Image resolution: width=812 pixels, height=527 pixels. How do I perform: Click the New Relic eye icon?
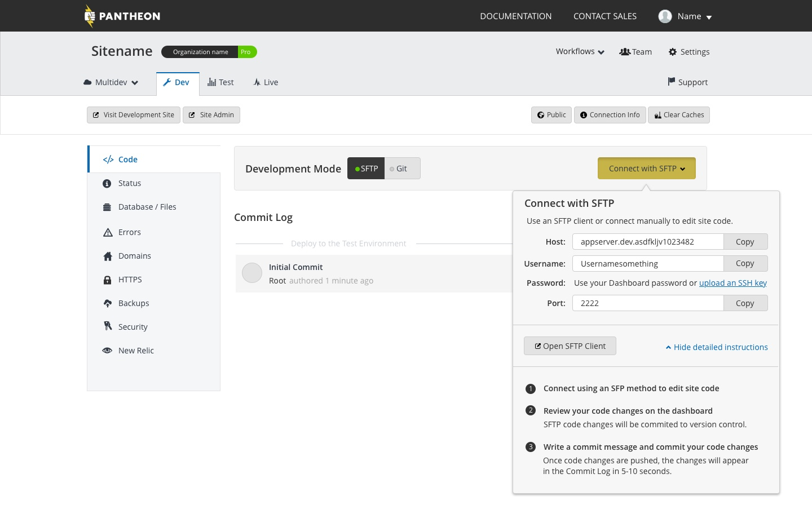(x=107, y=351)
